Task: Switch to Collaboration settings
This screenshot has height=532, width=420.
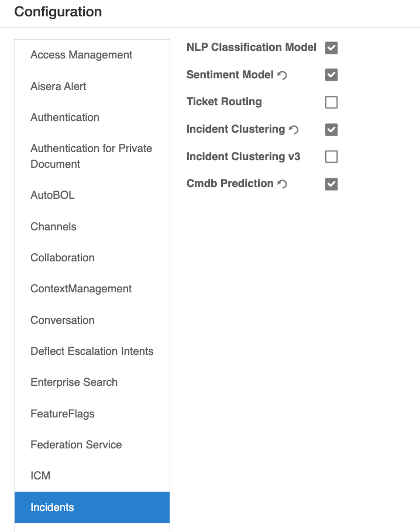Action: pos(63,258)
